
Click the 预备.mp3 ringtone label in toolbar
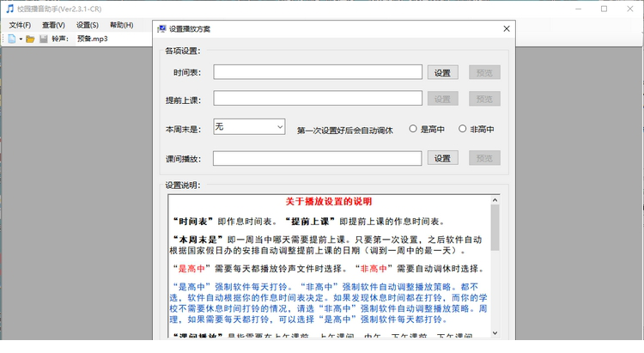93,39
